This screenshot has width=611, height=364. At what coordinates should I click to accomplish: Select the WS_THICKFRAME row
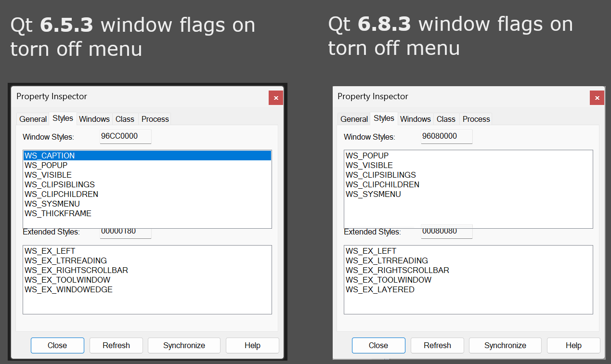point(147,213)
